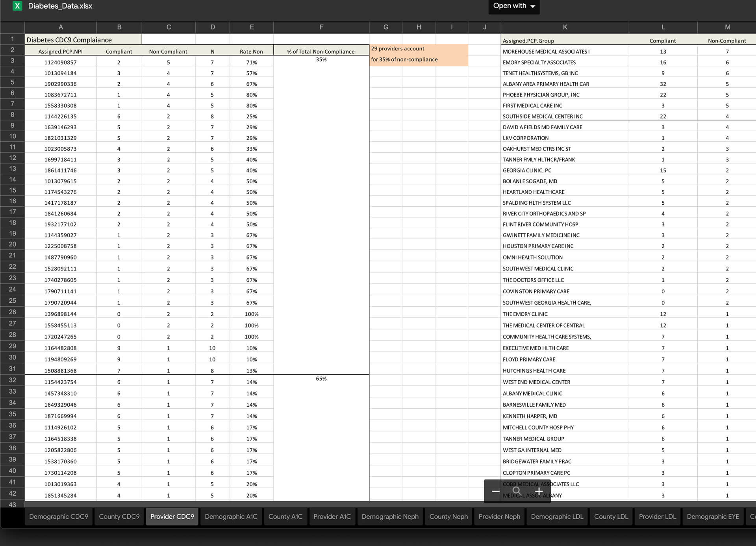Click the green Excel file icon
The image size is (756, 546).
coord(17,6)
